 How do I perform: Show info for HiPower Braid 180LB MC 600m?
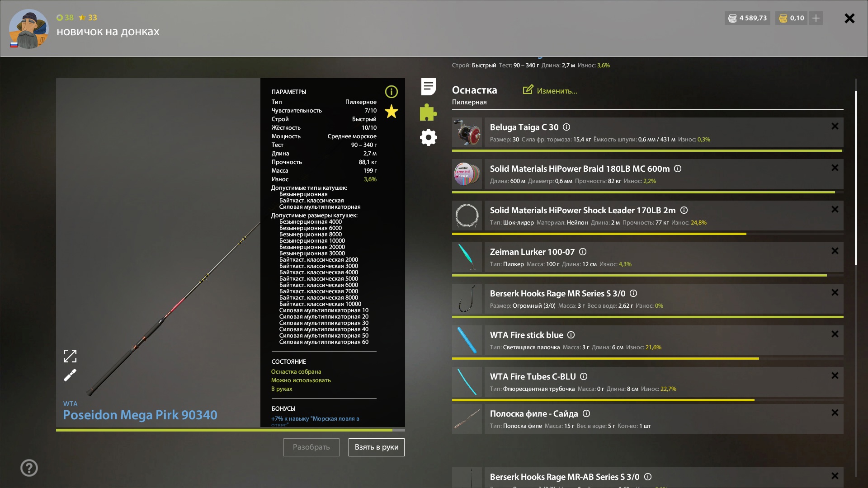click(x=678, y=169)
